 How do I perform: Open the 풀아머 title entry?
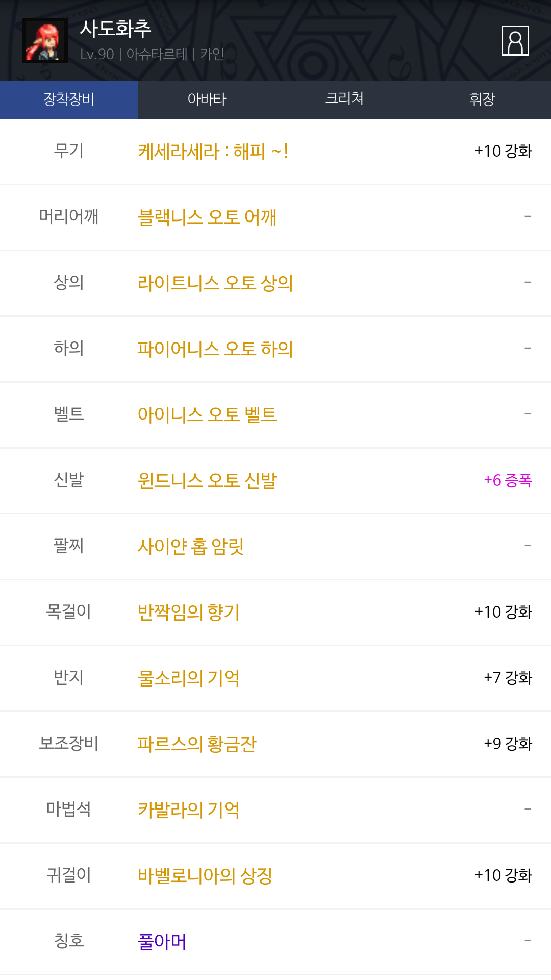(162, 942)
